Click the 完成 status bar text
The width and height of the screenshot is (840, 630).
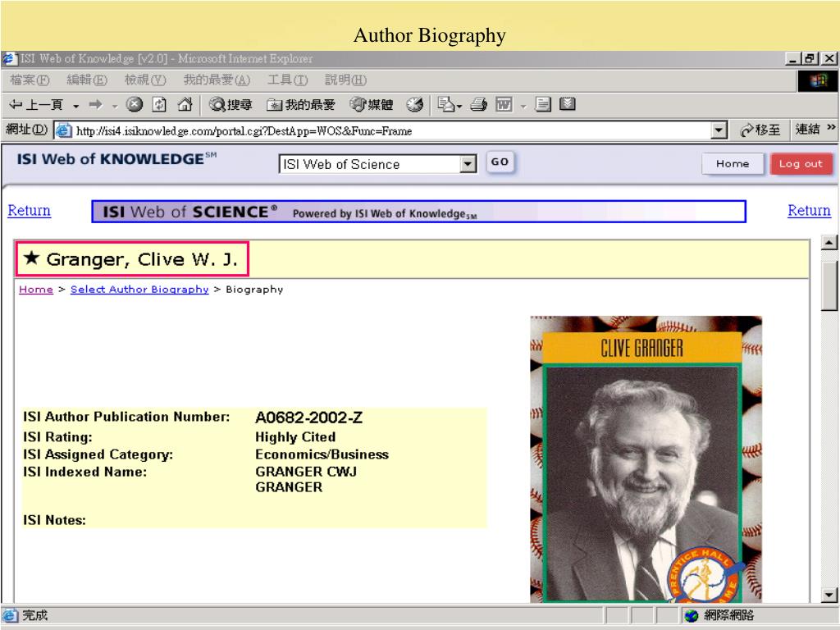[34, 615]
